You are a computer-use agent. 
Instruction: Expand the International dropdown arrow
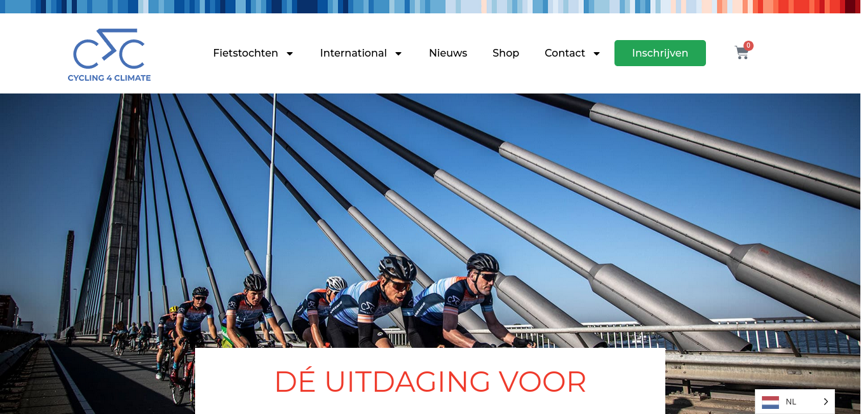tap(398, 53)
